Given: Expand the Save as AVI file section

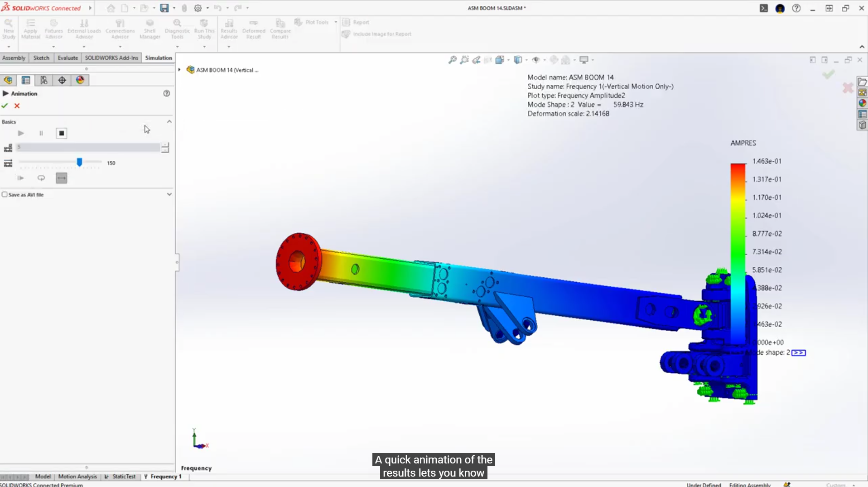Looking at the screenshot, I should 169,194.
